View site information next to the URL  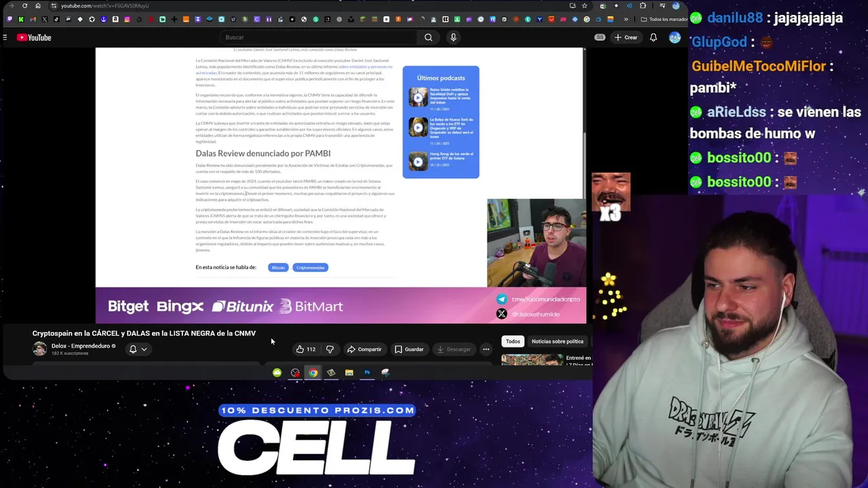point(54,5)
